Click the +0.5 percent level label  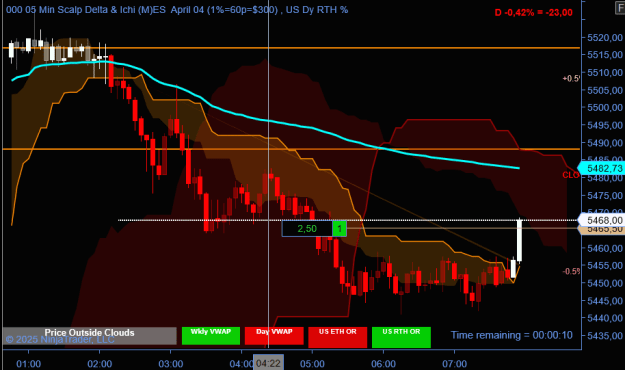point(571,79)
